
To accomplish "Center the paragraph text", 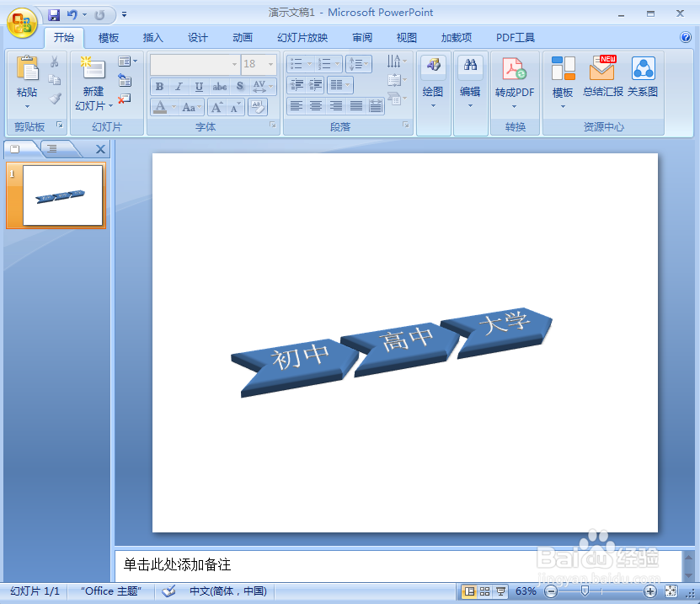I will [316, 106].
